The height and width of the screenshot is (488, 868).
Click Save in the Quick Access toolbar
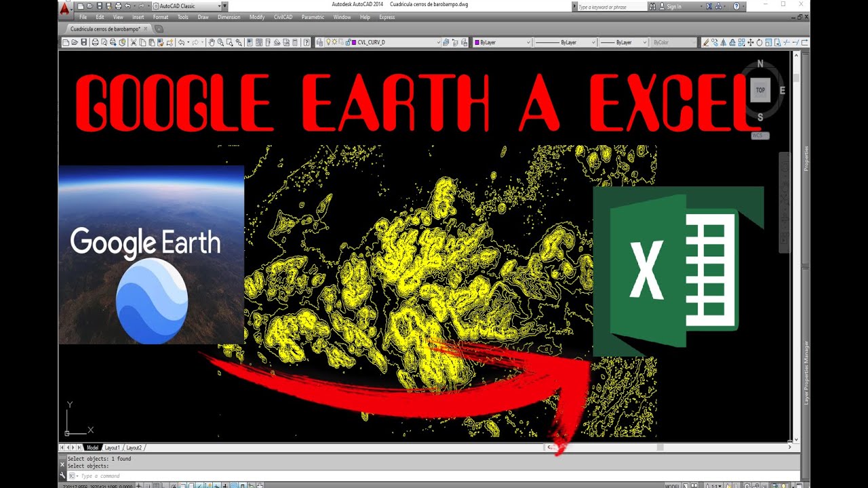click(100, 6)
